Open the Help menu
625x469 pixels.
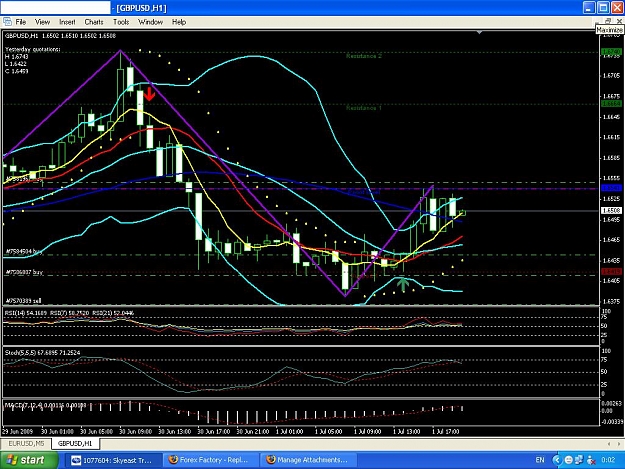coord(179,22)
